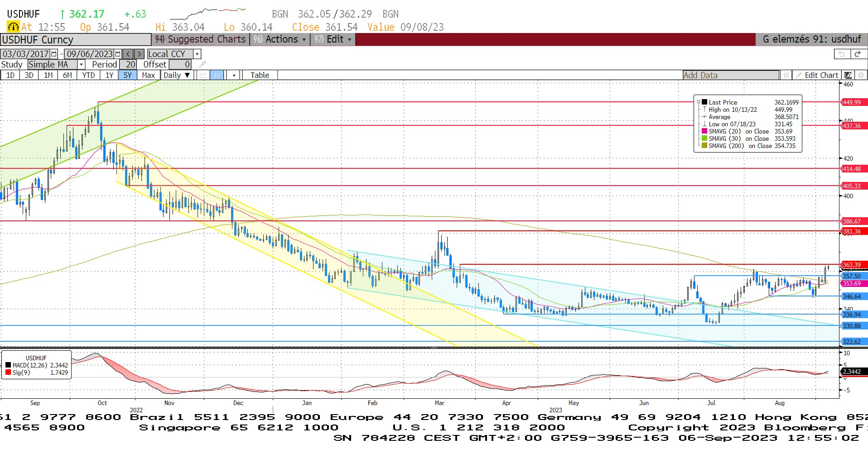This screenshot has height=463, width=868.
Task: Expand the Simple MA study dropdown
Action: click(x=81, y=65)
